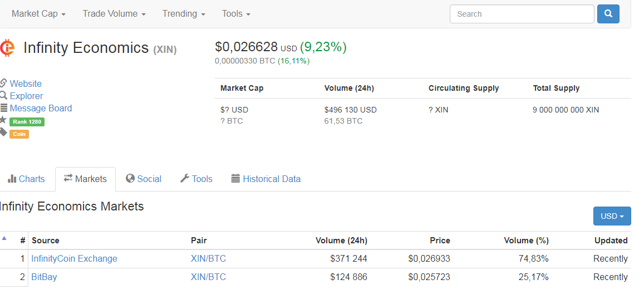
Task: Open the USD currency selector
Action: click(x=612, y=216)
